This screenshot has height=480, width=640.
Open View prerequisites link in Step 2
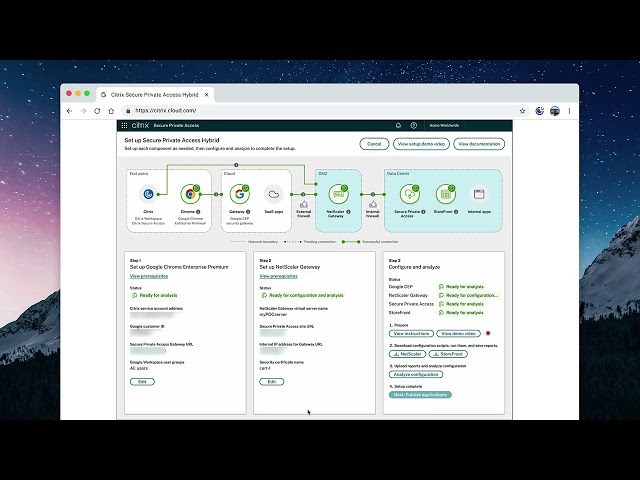coord(278,276)
